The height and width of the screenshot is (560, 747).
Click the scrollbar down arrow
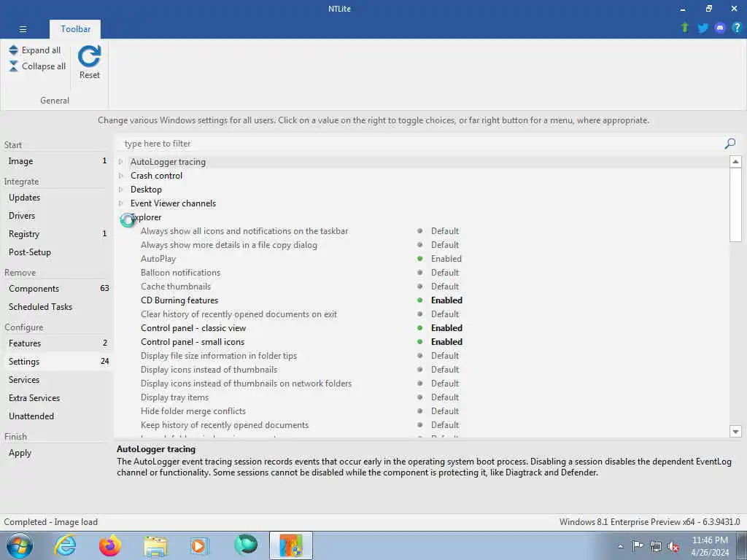point(735,432)
